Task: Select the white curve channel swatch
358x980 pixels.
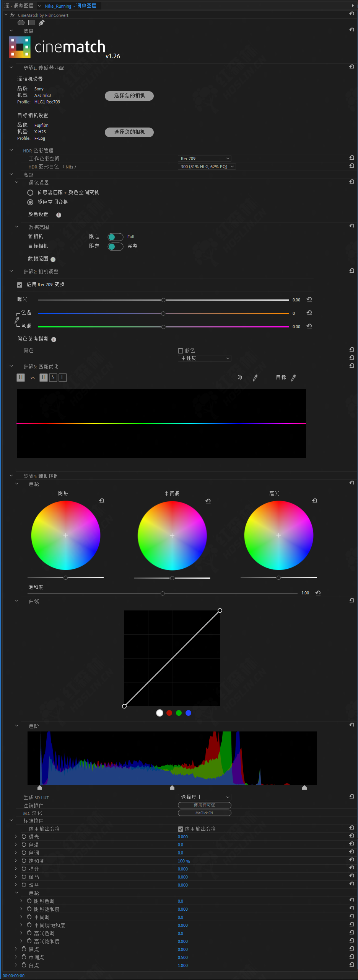Action: [x=160, y=713]
